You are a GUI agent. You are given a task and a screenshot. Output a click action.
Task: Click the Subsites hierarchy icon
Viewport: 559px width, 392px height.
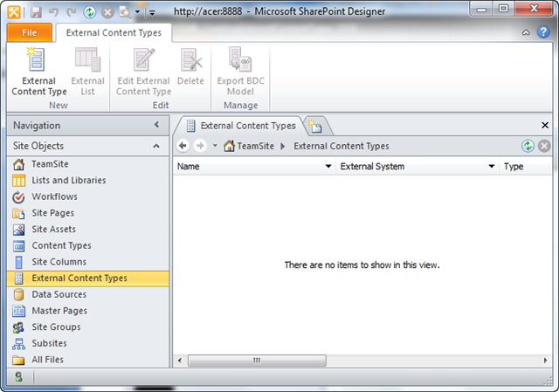pyautogui.click(x=18, y=344)
